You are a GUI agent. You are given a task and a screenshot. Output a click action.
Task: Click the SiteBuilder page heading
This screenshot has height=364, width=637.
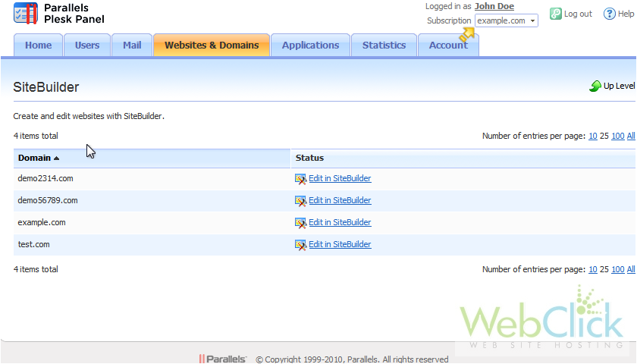[46, 87]
